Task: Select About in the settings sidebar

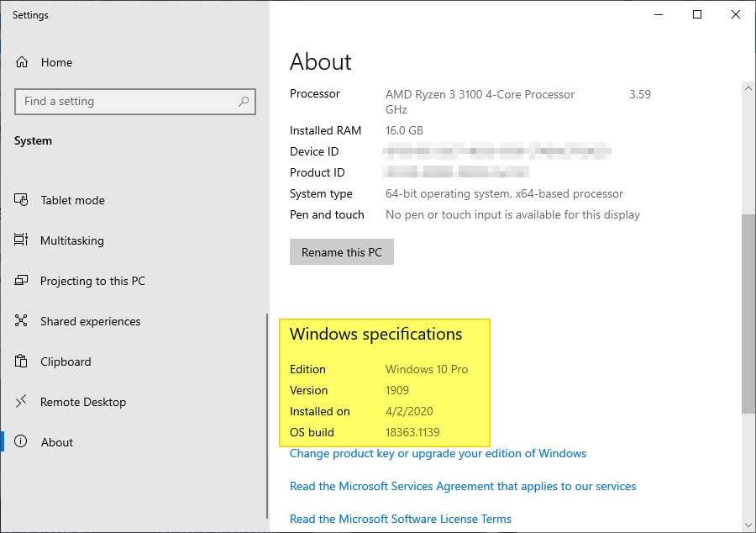Action: click(56, 442)
